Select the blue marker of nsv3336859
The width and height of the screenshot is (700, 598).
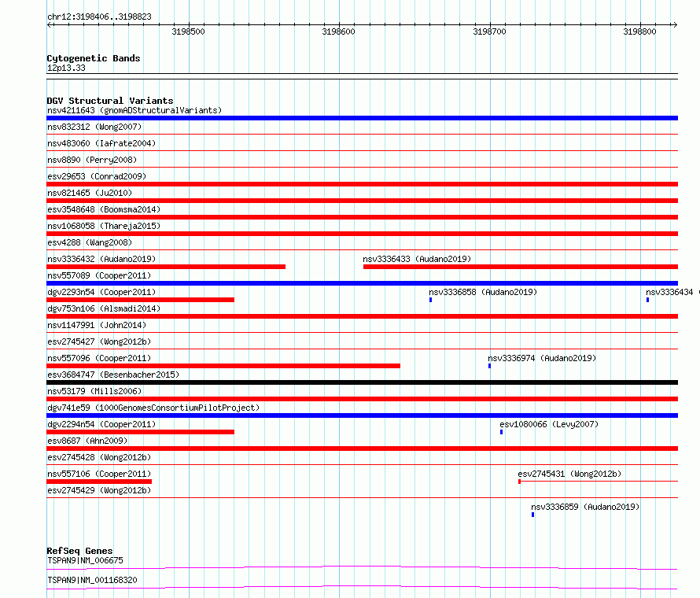pyautogui.click(x=532, y=515)
